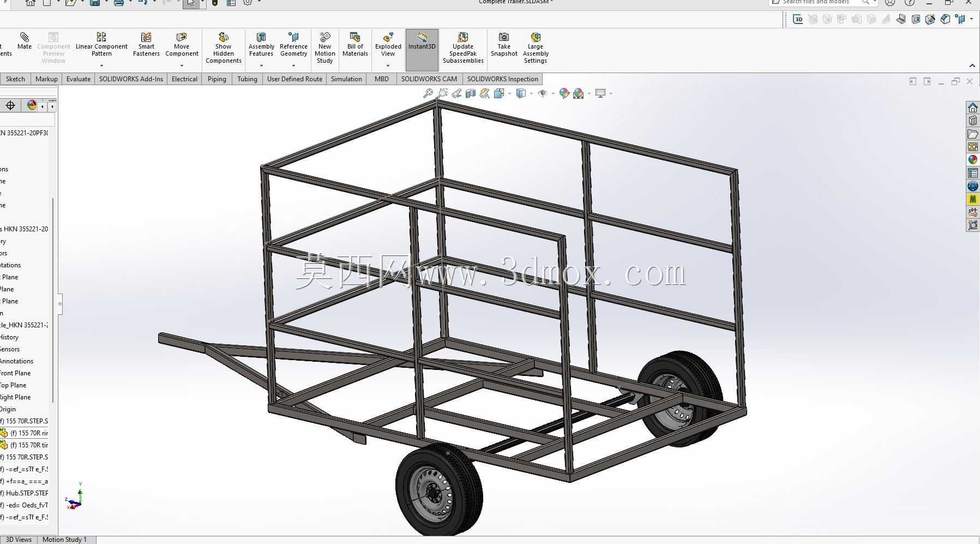Switch to Motion Study 1 tab

pos(64,540)
